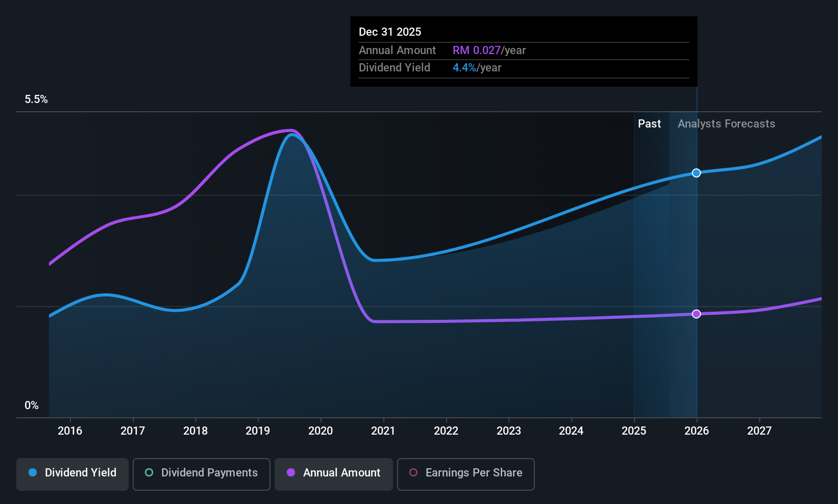
Task: Click the 2020 x-axis label
Action: pyautogui.click(x=321, y=431)
